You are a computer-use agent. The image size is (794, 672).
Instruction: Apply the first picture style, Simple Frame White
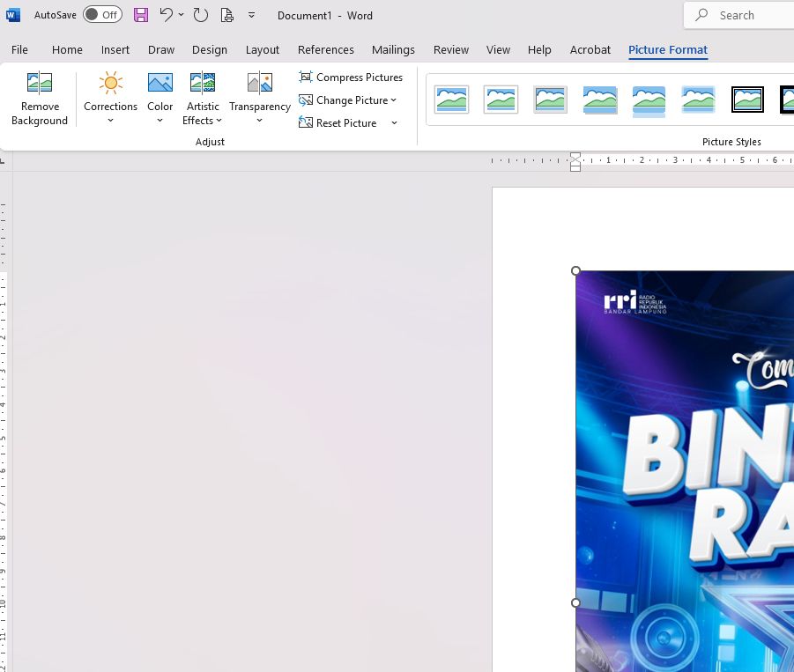click(x=452, y=100)
